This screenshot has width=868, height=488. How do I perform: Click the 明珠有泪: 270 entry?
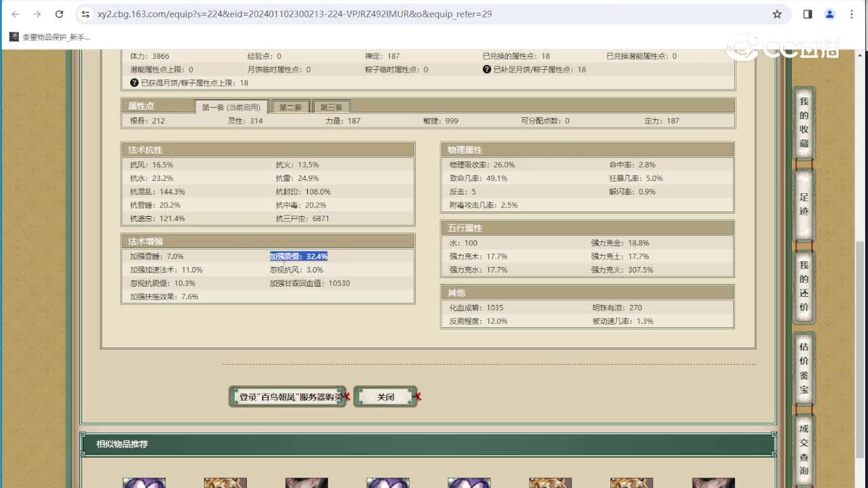pos(617,308)
